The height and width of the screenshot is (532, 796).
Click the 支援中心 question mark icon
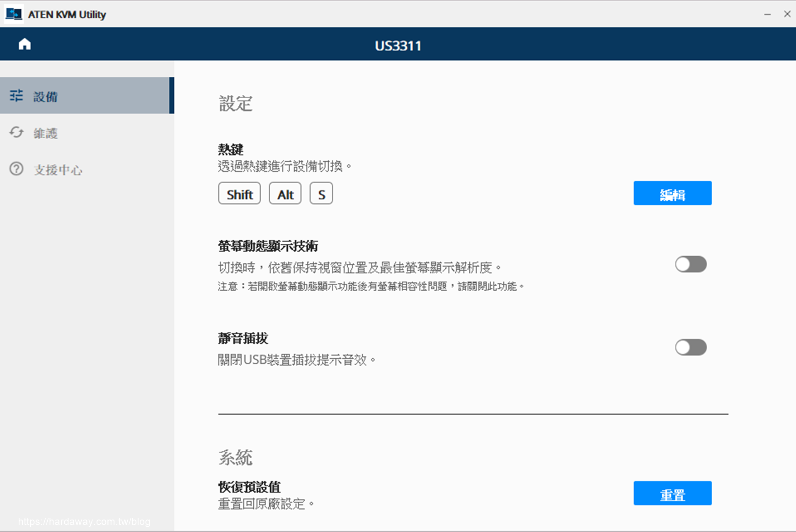tap(17, 169)
